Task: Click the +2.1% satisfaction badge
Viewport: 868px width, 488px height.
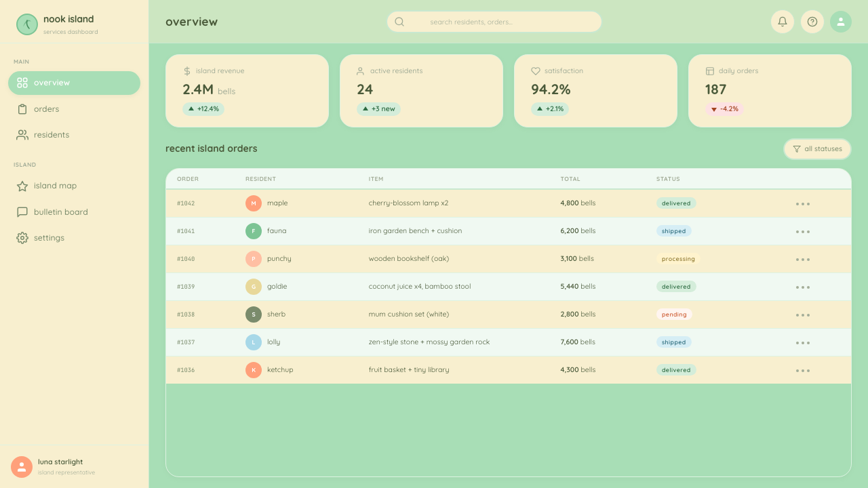Action: tap(550, 109)
